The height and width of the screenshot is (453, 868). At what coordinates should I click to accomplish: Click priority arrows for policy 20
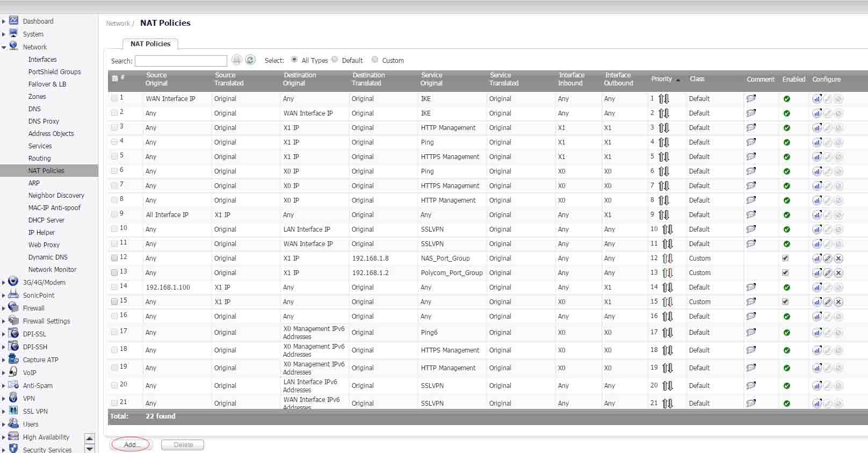click(668, 386)
